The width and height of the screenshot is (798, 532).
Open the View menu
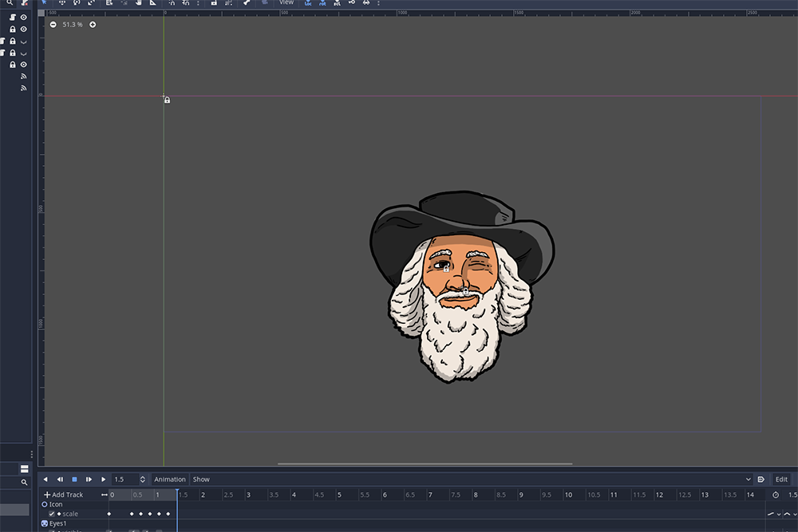click(x=286, y=2)
